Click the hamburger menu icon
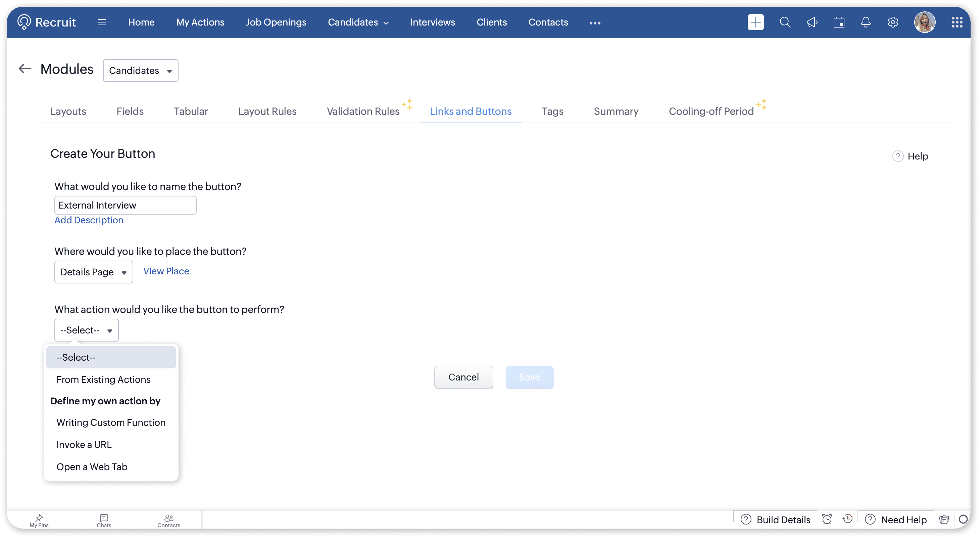The image size is (980, 538). click(102, 22)
